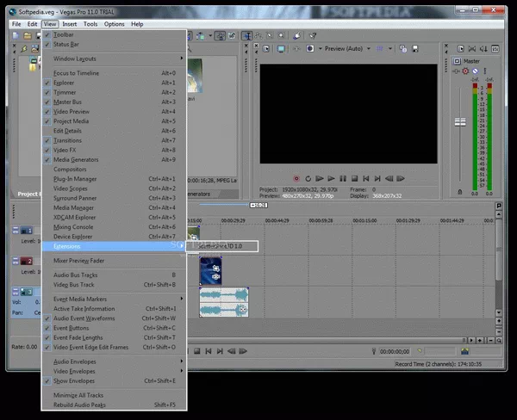Click the Mute icon in Master Bus
517x420 pixels.
[475, 71]
